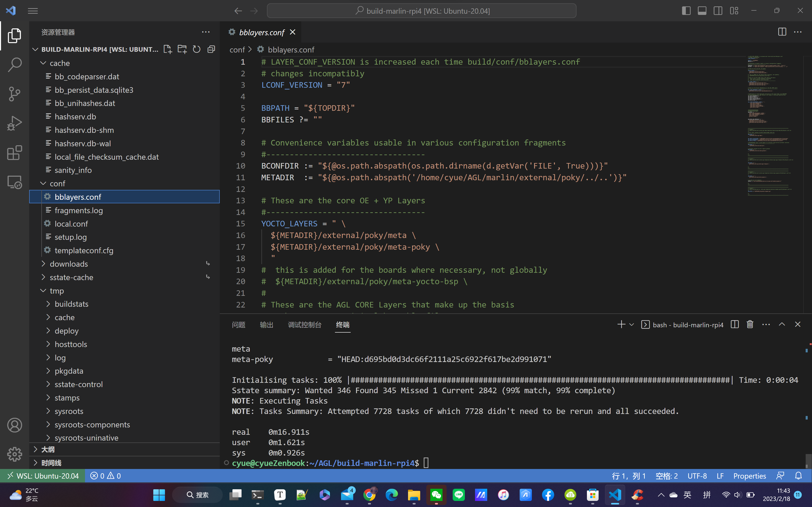Image resolution: width=812 pixels, height=507 pixels.
Task: Click the UTF-8 encoding status item
Action: tap(697, 476)
